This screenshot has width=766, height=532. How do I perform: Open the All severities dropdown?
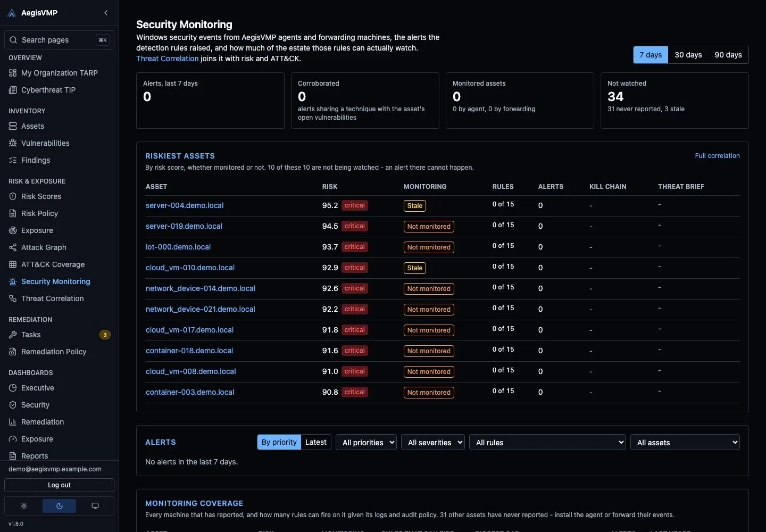[x=433, y=442]
